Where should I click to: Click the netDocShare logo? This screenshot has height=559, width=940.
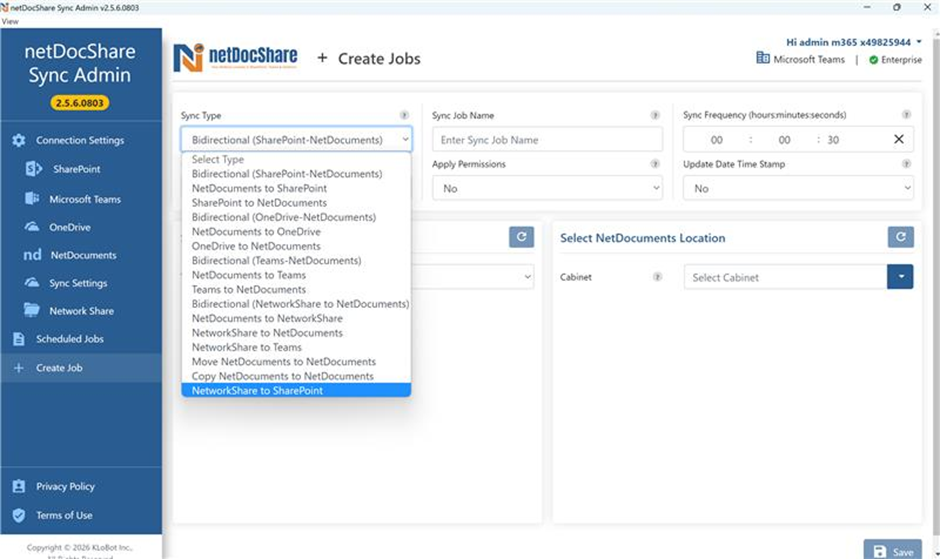[236, 58]
